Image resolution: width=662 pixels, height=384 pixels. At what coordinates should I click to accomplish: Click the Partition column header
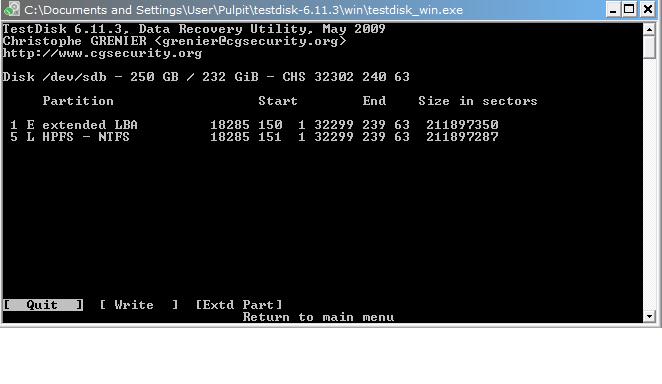click(78, 101)
